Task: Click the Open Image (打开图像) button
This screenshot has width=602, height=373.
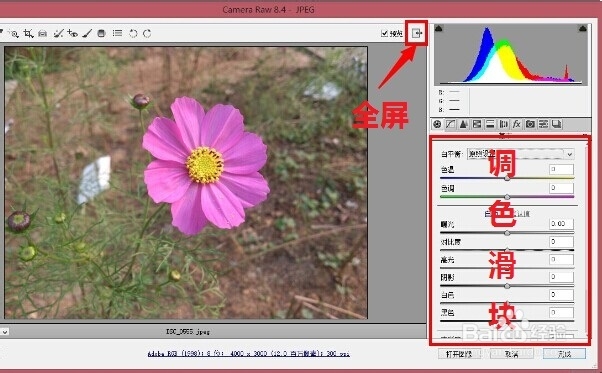Action: coord(459,354)
